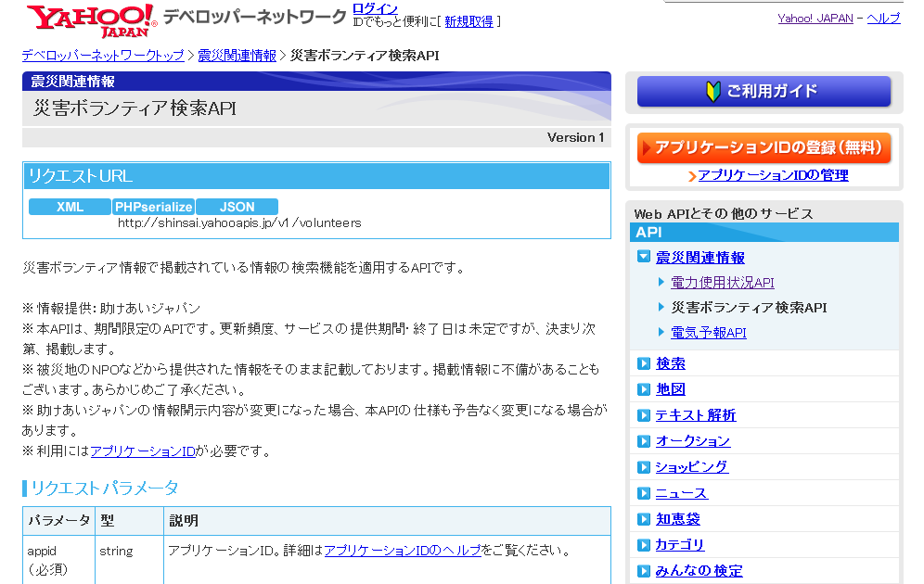This screenshot has width=924, height=584.
Task: Collapse the 震災関連情報 section arrow
Action: pos(644,257)
